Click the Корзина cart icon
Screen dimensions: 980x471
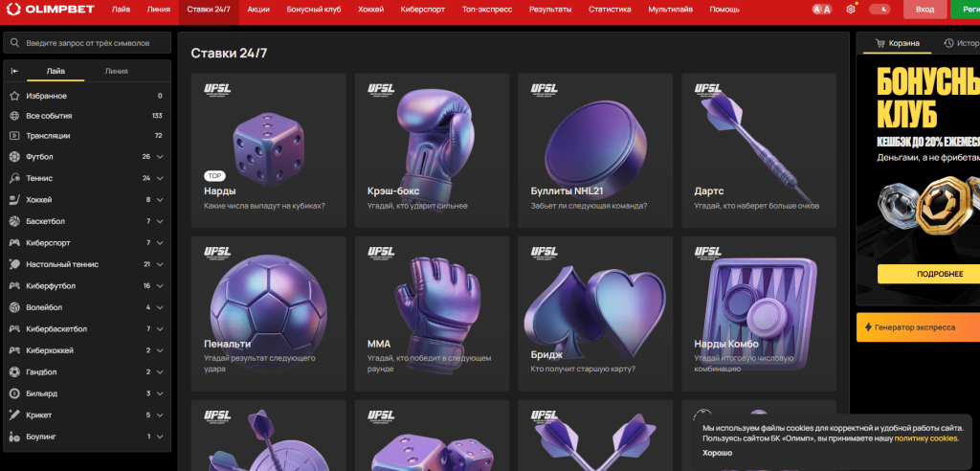[x=880, y=43]
